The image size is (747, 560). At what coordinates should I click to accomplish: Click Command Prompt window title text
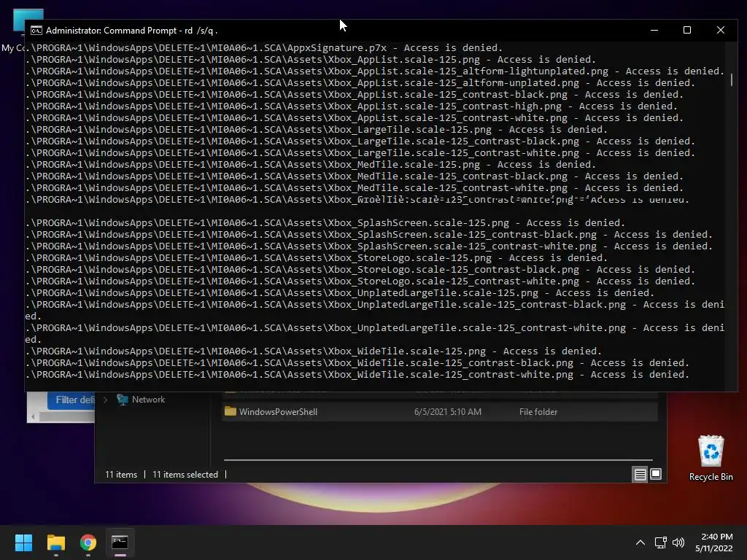(131, 31)
